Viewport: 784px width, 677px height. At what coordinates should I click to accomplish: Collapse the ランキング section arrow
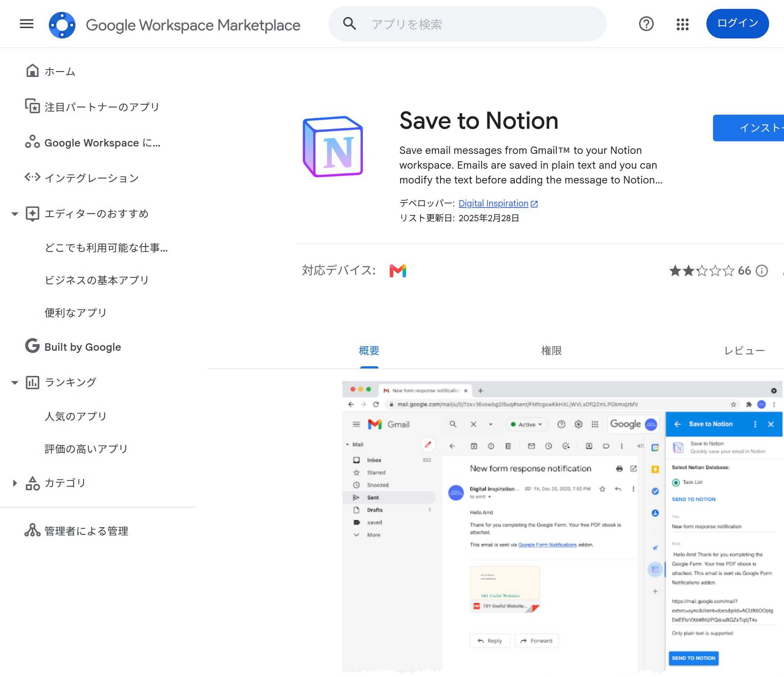pyautogui.click(x=15, y=383)
